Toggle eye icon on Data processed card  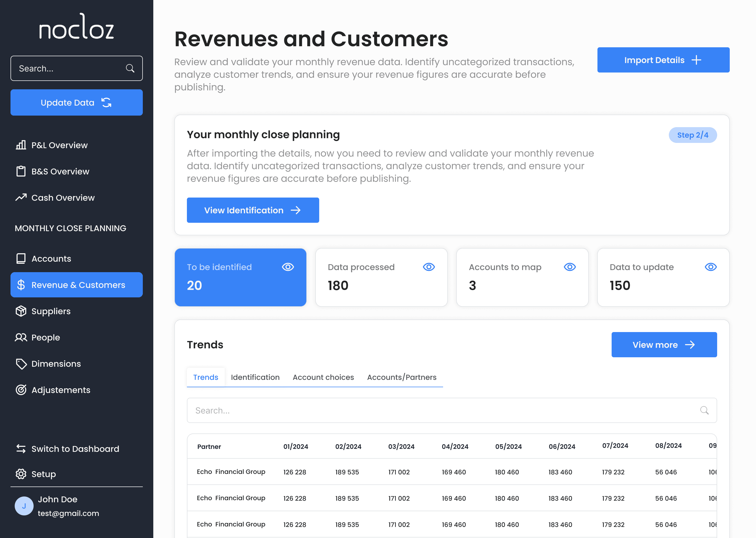tap(429, 267)
